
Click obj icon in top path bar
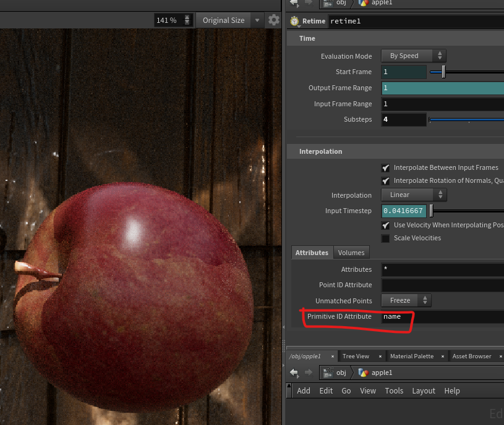pyautogui.click(x=328, y=3)
